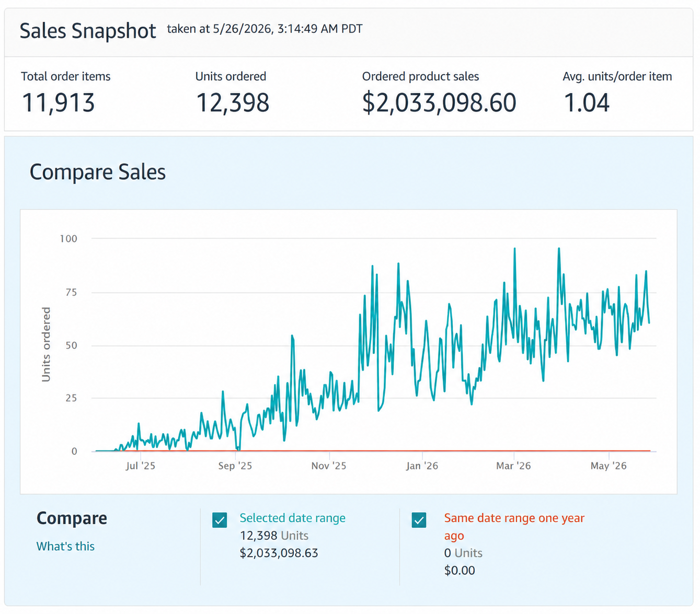The height and width of the screenshot is (614, 700).
Task: Click the Sales Snapshot heading
Action: (x=88, y=31)
